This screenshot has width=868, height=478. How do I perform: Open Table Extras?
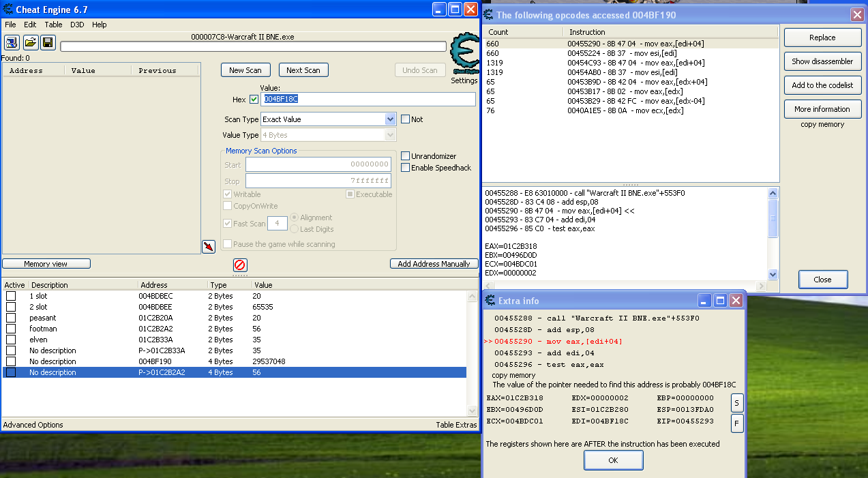pos(456,425)
